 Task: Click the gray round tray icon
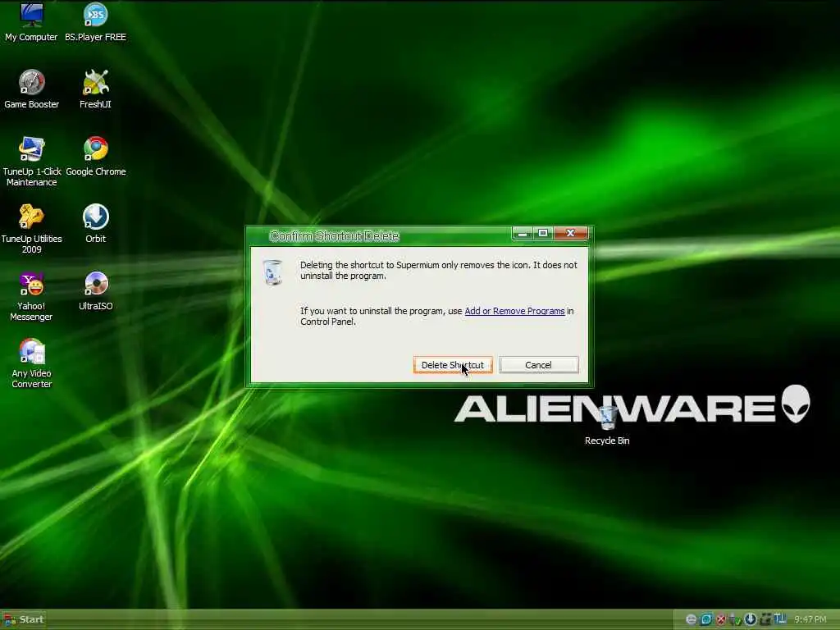click(x=691, y=620)
